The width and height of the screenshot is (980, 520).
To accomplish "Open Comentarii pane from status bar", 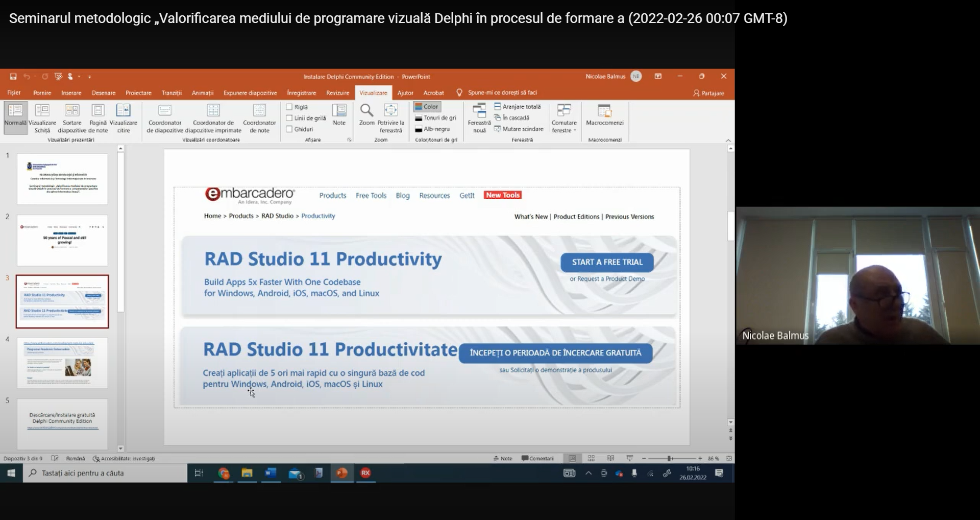I will [537, 458].
